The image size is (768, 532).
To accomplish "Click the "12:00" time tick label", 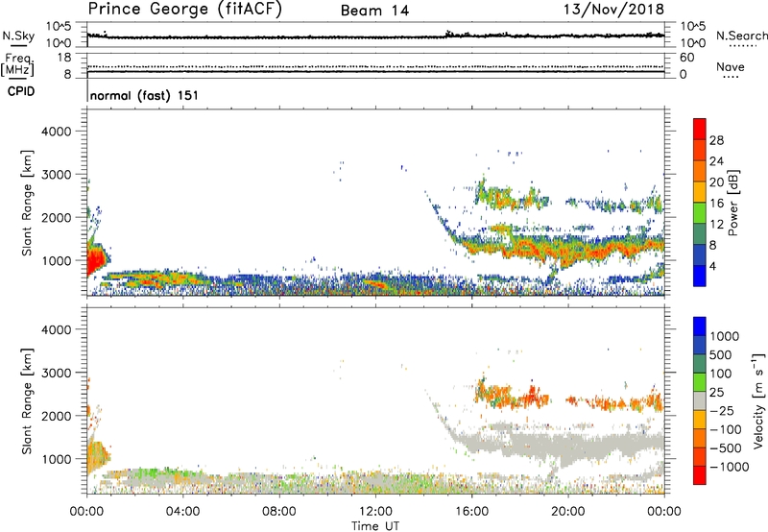I will coord(375,512).
